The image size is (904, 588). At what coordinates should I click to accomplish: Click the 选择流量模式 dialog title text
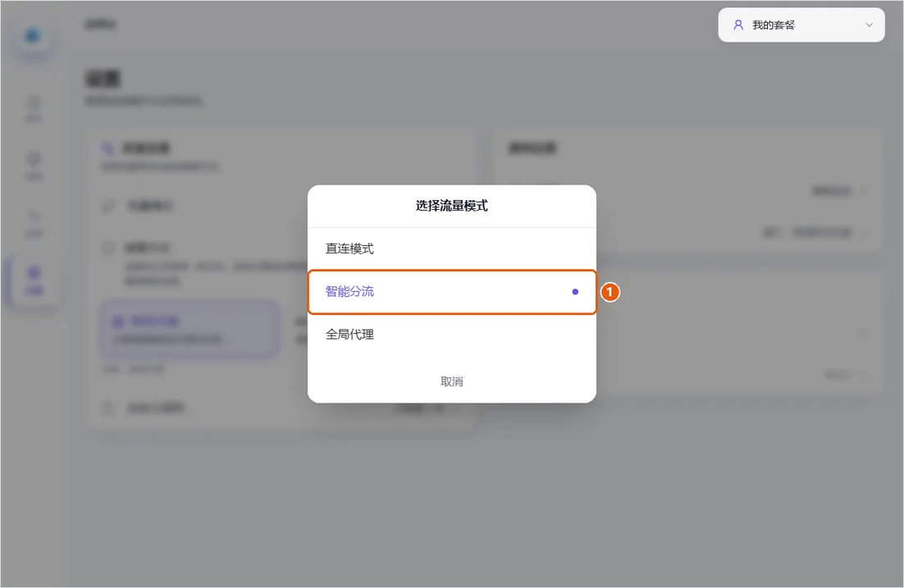coord(451,206)
